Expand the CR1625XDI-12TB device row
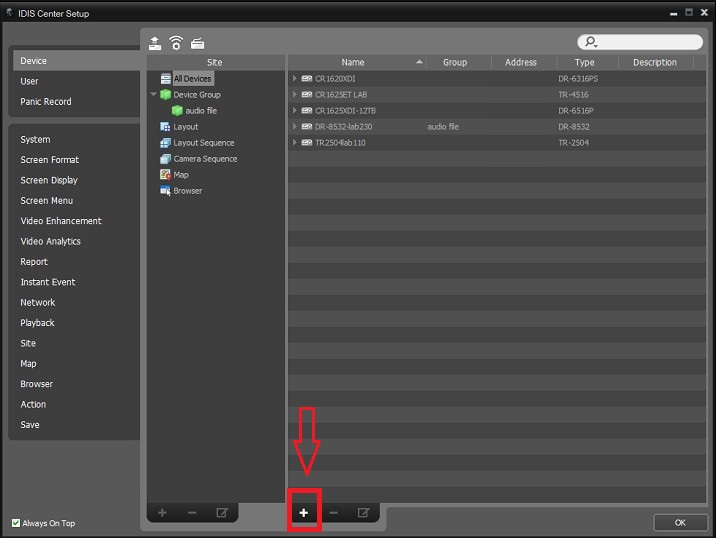This screenshot has height=538, width=716. click(x=295, y=111)
